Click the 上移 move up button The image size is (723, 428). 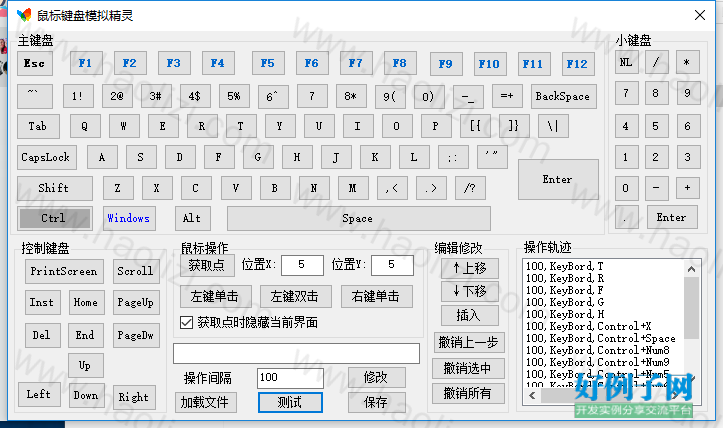click(470, 268)
